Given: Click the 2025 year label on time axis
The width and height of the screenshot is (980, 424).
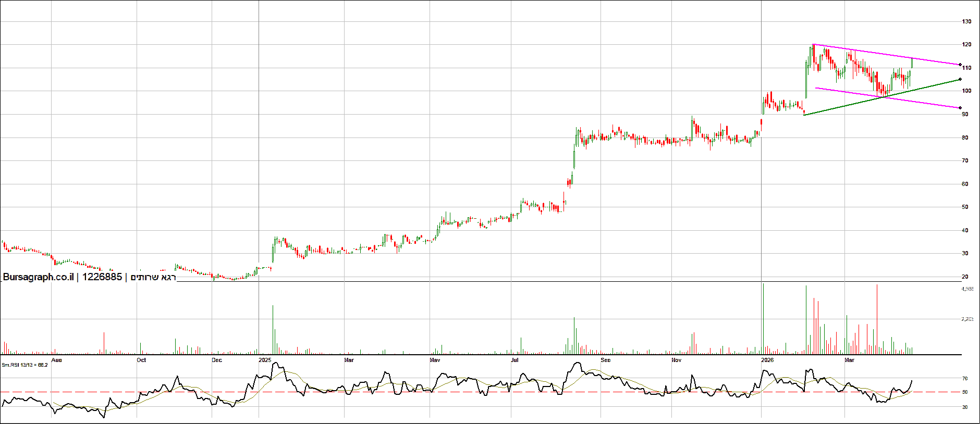Looking at the screenshot, I should pyautogui.click(x=265, y=360).
